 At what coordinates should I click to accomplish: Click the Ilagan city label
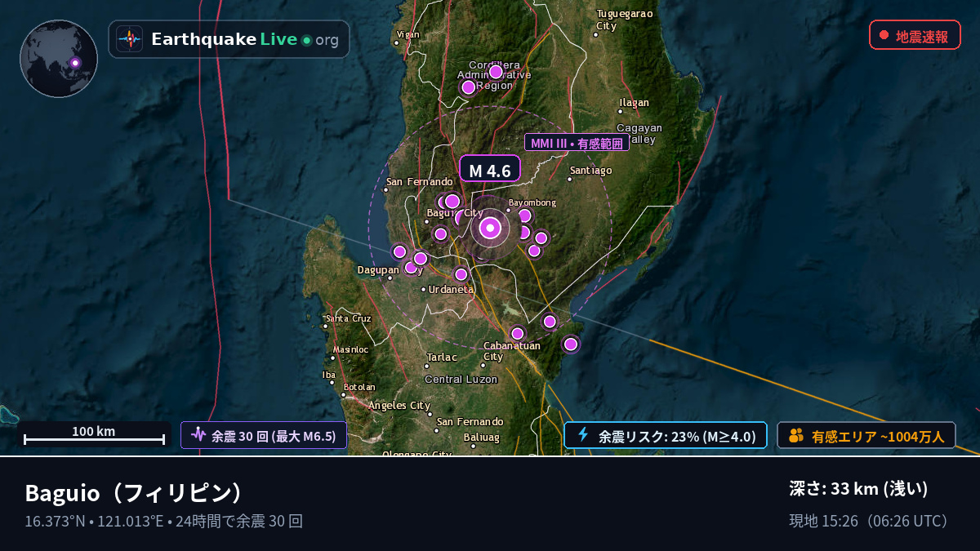pos(635,103)
